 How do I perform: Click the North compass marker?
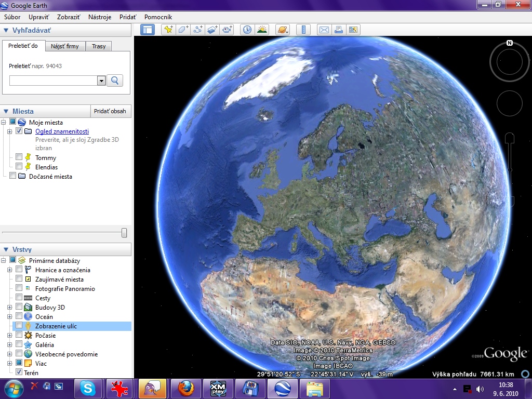pos(509,43)
